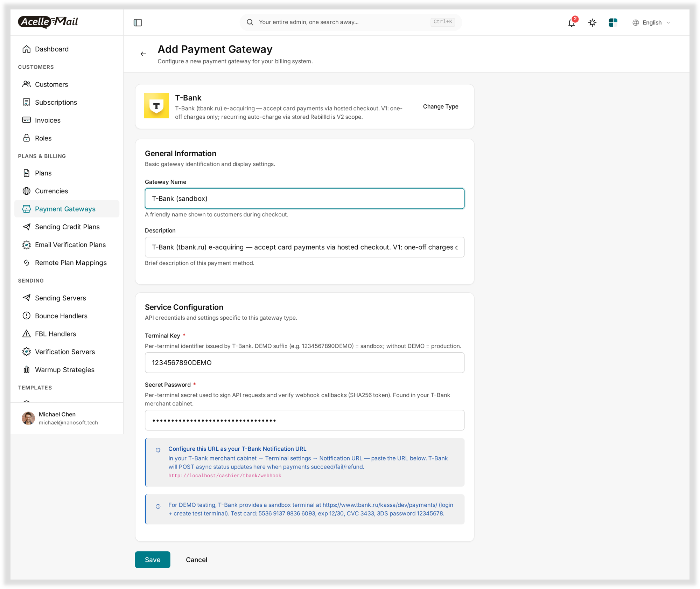
Task: Click the T-Bank gateway logo
Action: point(156,106)
